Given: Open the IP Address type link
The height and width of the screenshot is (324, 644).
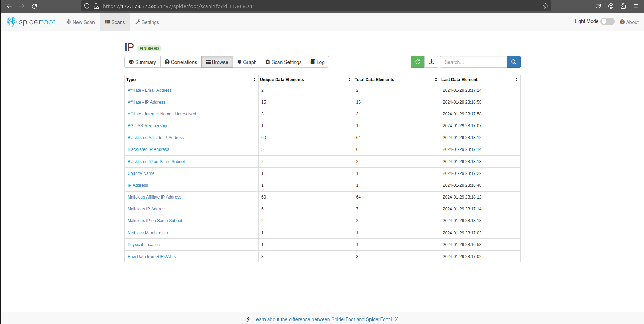Looking at the screenshot, I should point(138,185).
